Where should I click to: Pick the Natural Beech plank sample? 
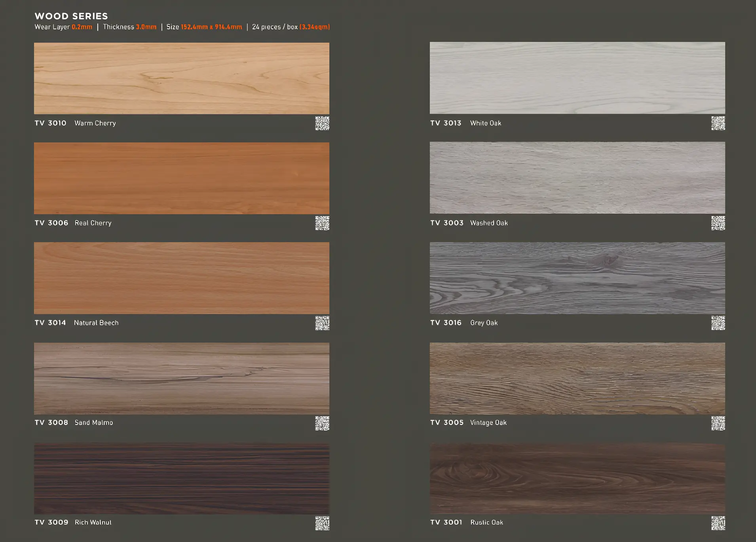[x=182, y=278]
